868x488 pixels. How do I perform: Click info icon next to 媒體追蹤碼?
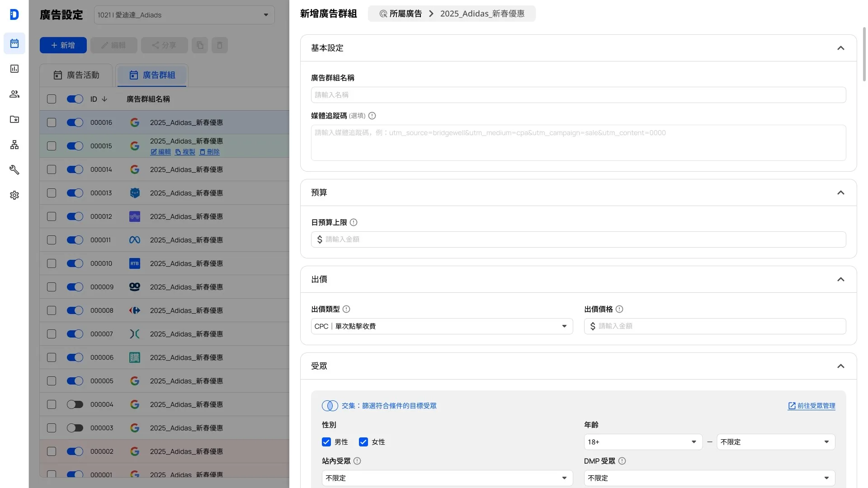pos(372,116)
